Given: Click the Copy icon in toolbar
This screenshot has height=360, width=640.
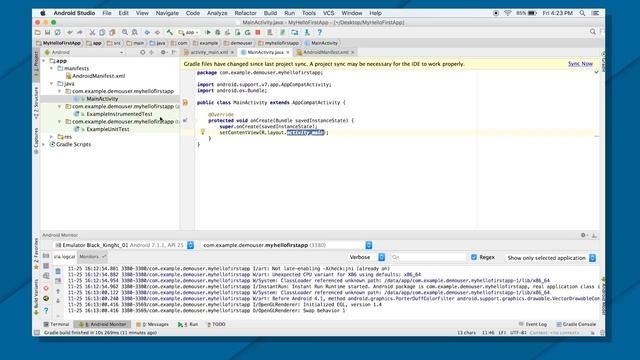Looking at the screenshot, I should (102, 32).
